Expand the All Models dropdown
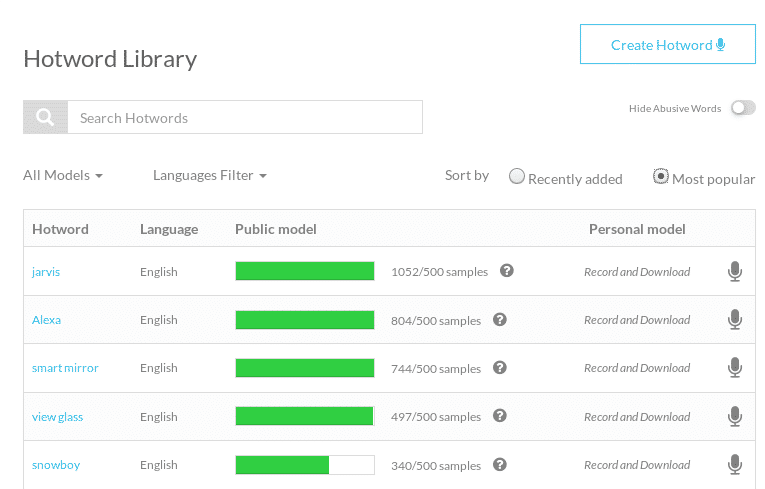Viewport: 765px width, 489px height. [x=63, y=175]
